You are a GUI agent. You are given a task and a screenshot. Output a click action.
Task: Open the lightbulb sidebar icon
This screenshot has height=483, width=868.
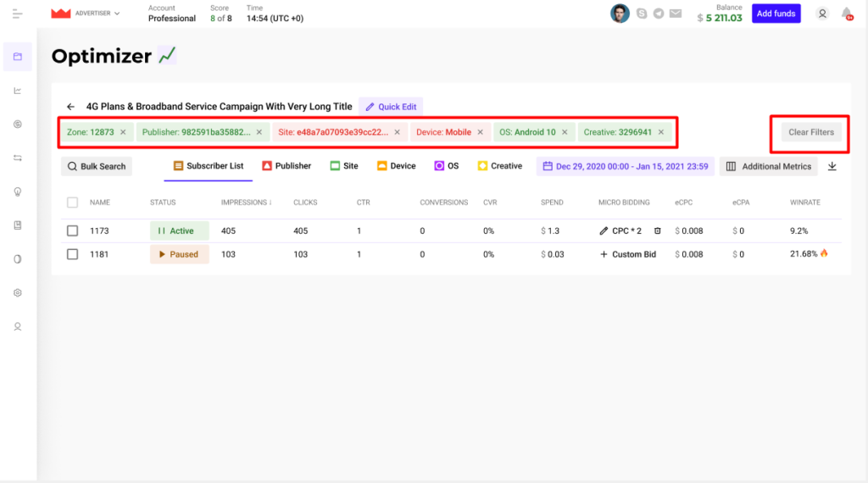pyautogui.click(x=18, y=192)
